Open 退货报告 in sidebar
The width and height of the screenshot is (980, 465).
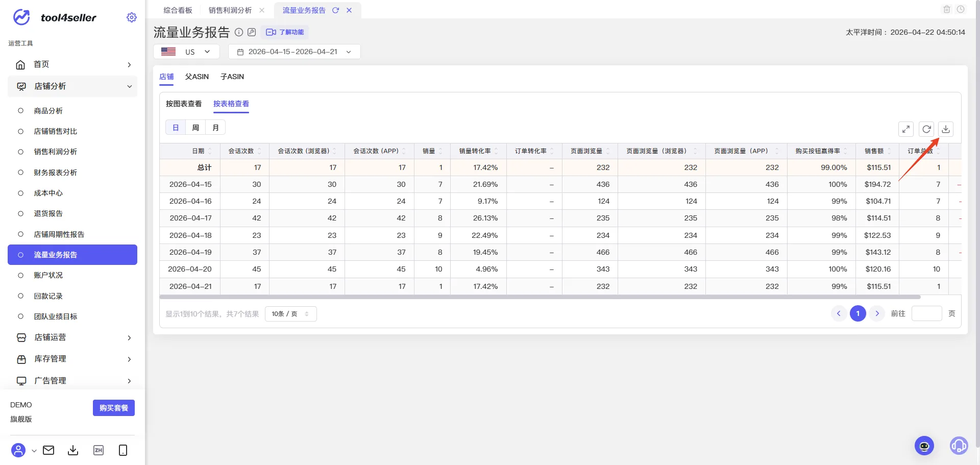(72, 213)
